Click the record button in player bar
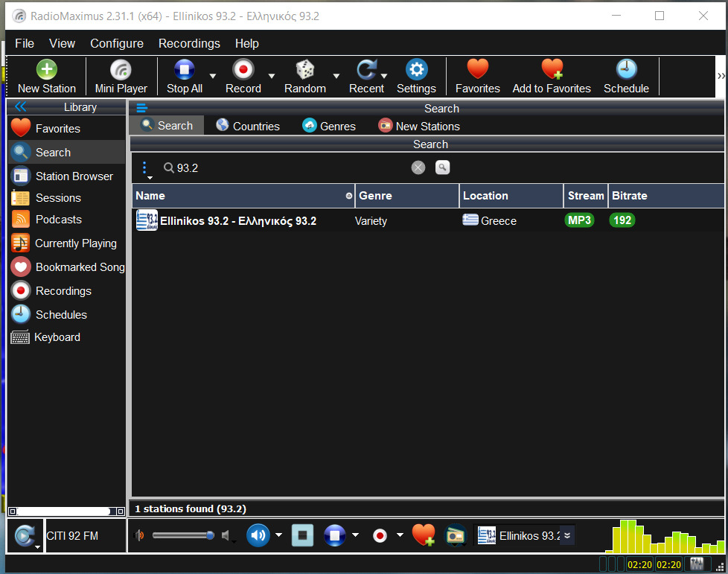728x574 pixels. pos(380,535)
